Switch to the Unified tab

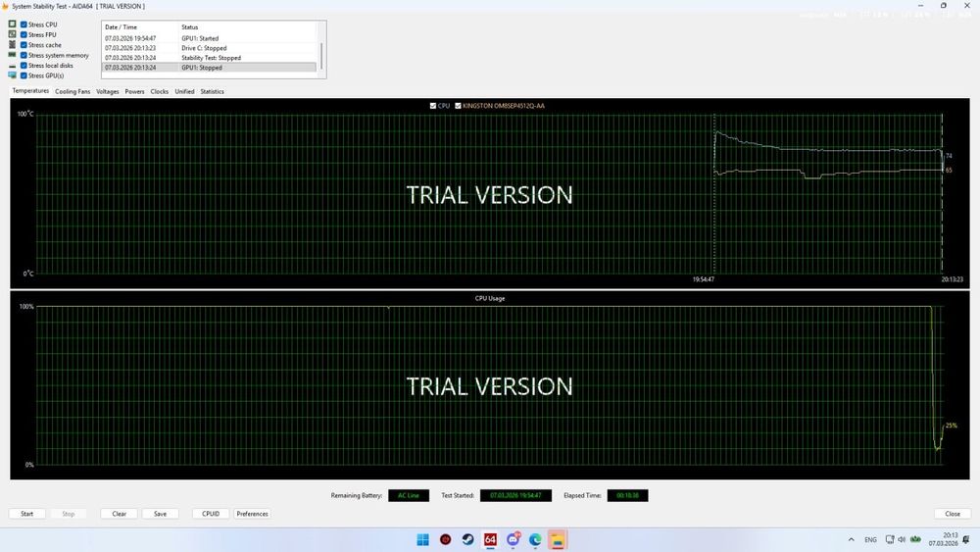pyautogui.click(x=184, y=91)
